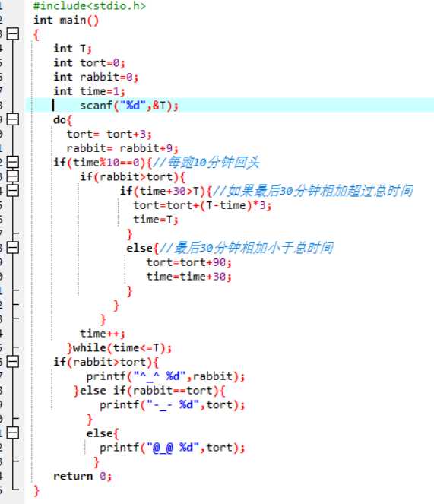Collapse the fold marker beside if(time%10==0){

[x=12, y=162]
